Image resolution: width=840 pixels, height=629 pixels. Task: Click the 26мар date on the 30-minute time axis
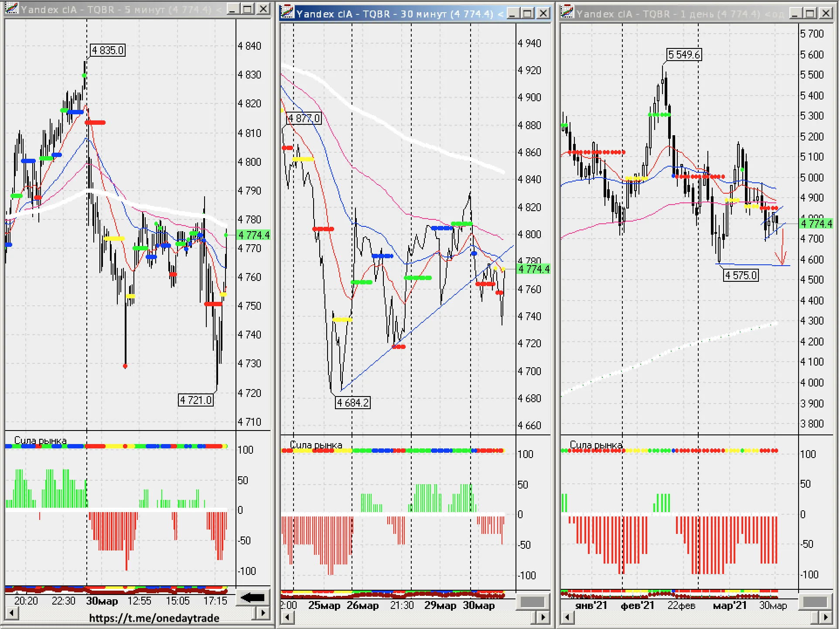tap(363, 605)
